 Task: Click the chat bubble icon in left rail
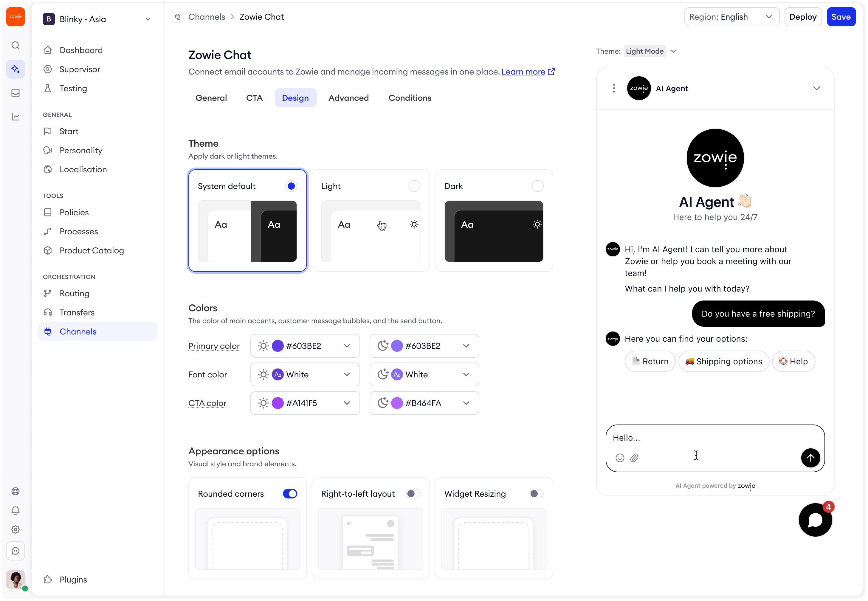(15, 551)
